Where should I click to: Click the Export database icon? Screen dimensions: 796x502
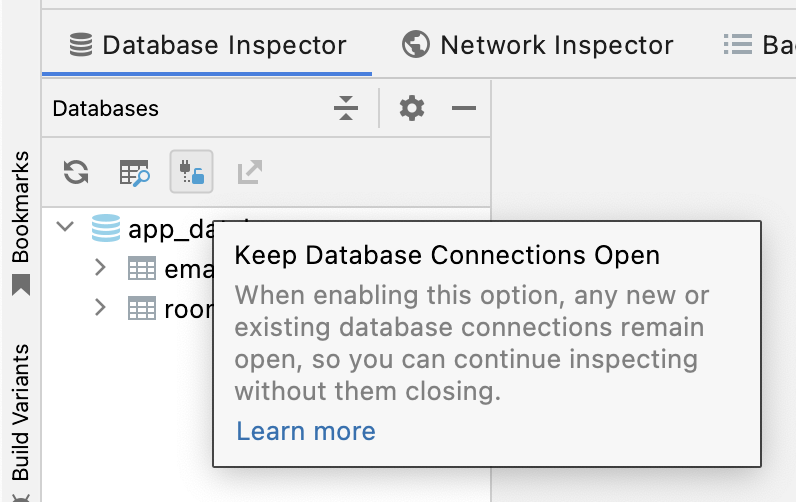249,172
